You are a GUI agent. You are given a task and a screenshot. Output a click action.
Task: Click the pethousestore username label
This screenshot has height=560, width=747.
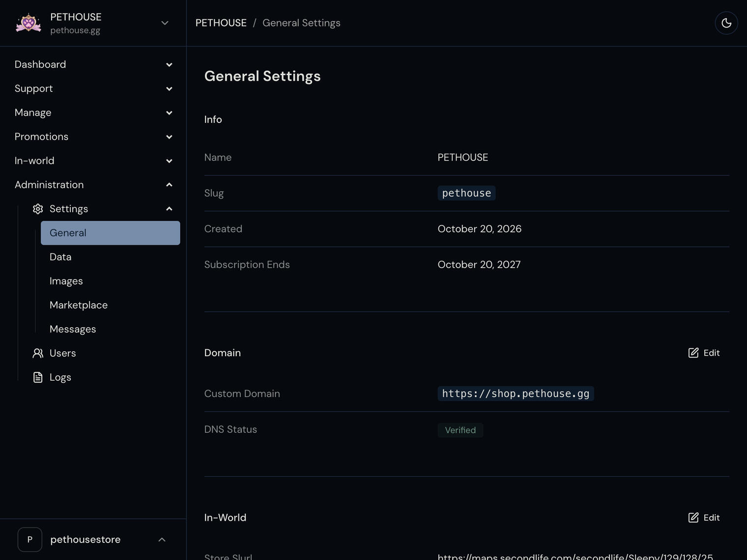coord(86,539)
